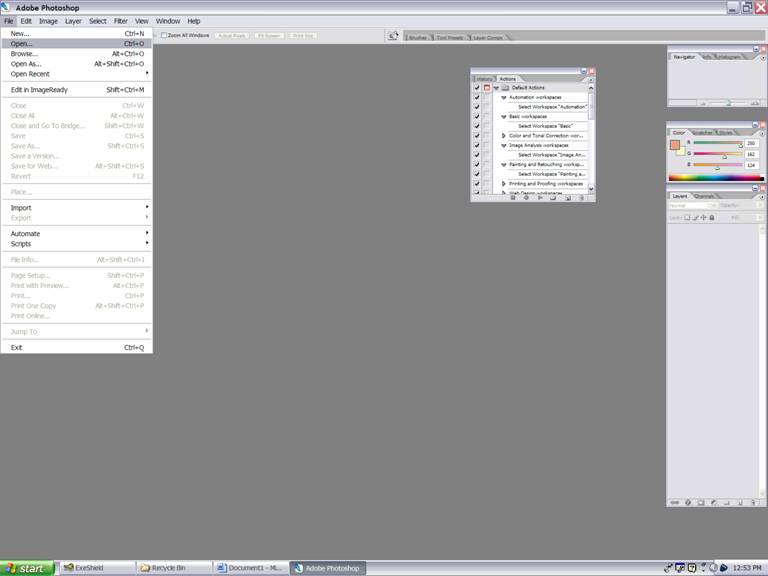
Task: Click ExeShield icon in the taskbar
Action: point(69,568)
